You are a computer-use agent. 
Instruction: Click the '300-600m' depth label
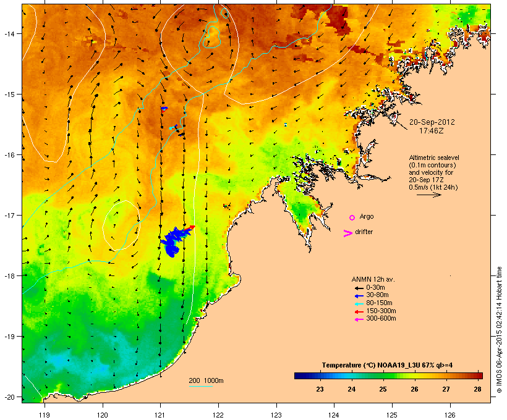tap(381, 319)
